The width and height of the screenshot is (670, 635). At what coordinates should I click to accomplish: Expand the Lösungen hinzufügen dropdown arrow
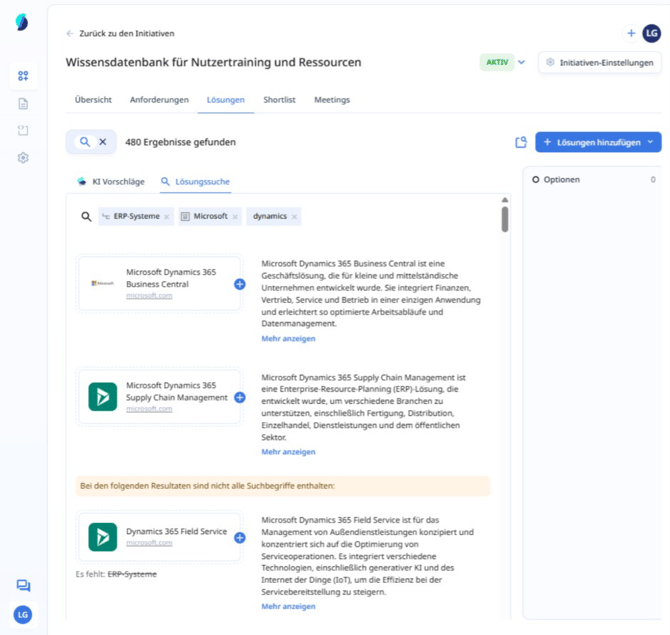coord(650,142)
